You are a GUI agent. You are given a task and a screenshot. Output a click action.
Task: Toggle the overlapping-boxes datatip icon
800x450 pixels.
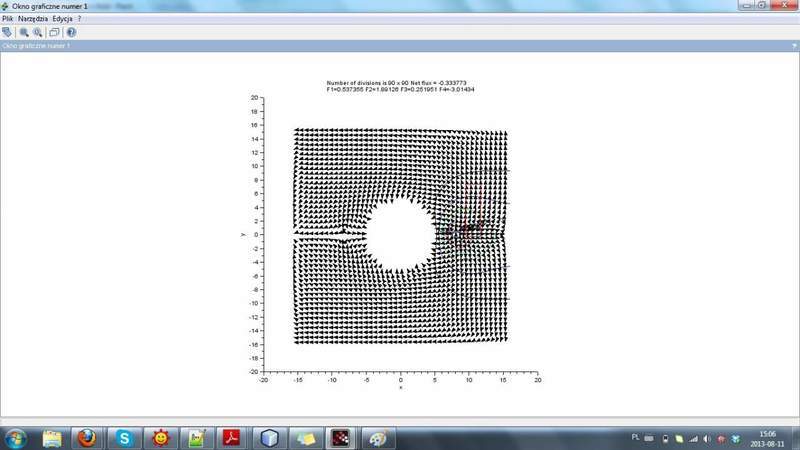click(54, 32)
